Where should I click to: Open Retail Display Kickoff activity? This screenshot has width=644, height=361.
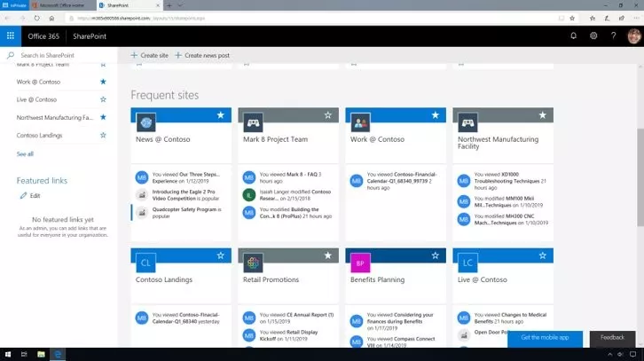pos(288,335)
